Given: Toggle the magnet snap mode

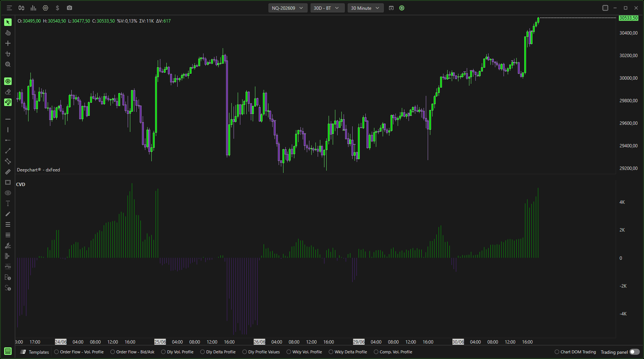Looking at the screenshot, I should click(8, 102).
